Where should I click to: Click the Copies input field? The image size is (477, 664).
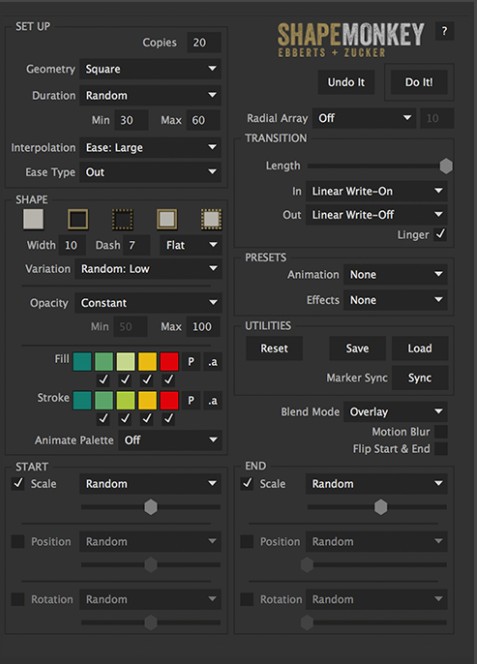tap(204, 42)
